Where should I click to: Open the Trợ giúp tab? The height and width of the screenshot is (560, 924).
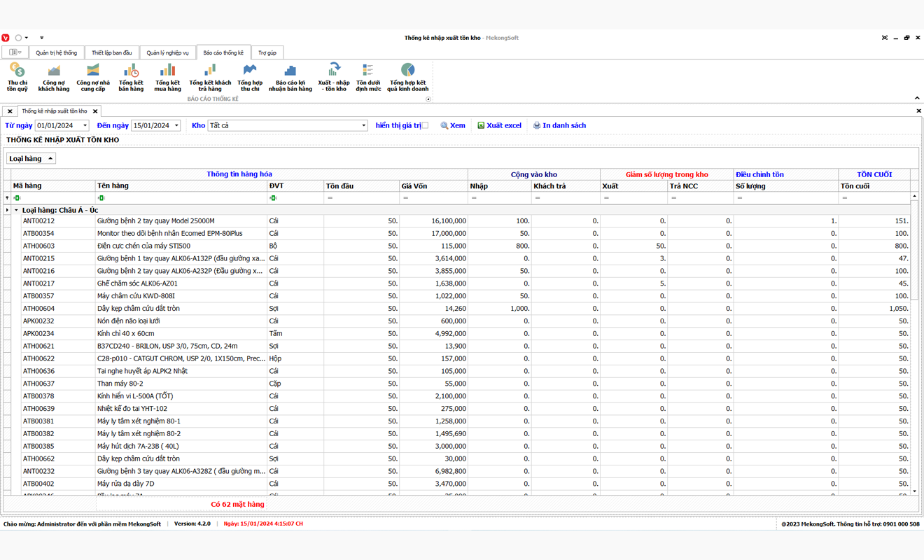pyautogui.click(x=267, y=52)
